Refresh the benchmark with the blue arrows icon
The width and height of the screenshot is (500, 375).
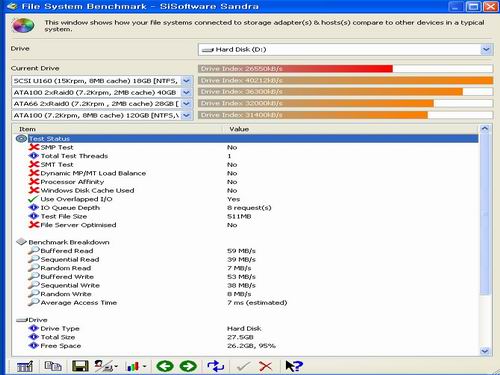click(x=216, y=366)
